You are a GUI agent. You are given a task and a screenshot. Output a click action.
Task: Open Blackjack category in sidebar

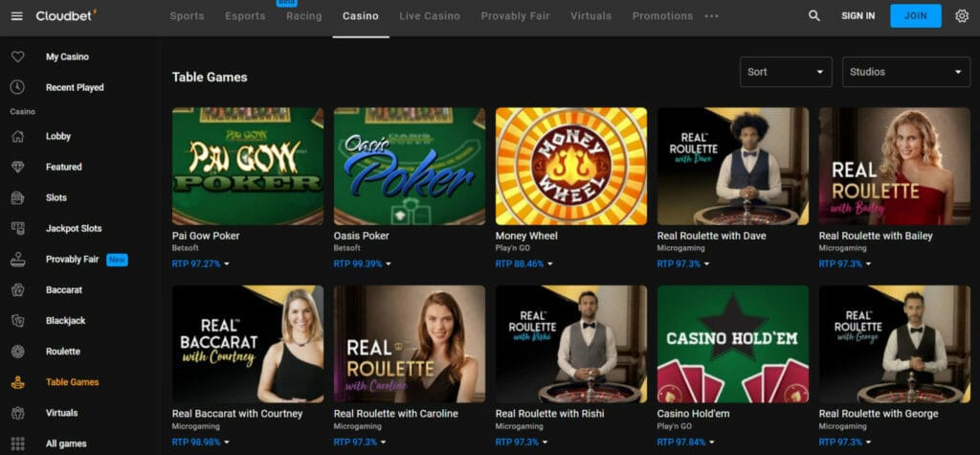point(66,321)
